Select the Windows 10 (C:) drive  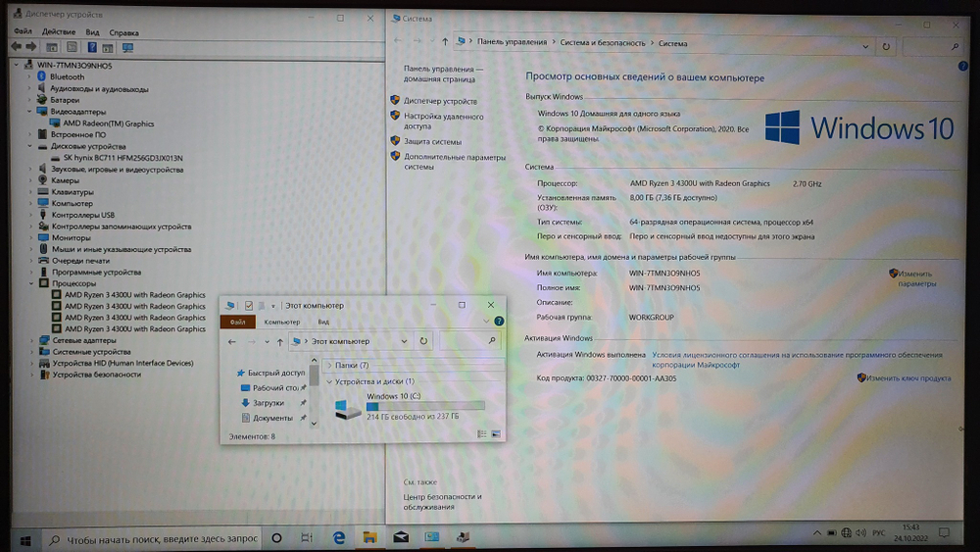[410, 406]
